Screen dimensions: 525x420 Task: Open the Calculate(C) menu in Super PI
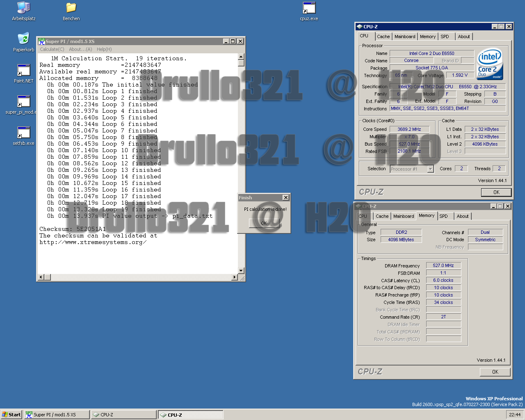[52, 49]
